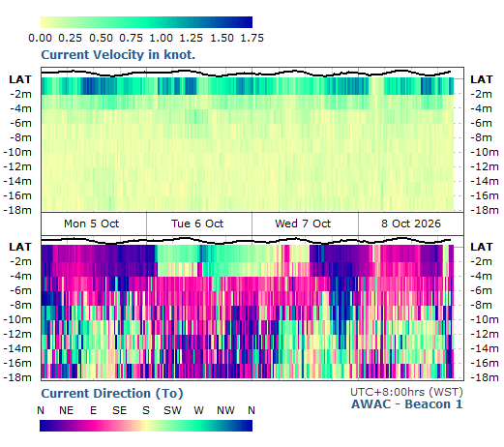Click -4m label on direction chart's left axis
This screenshot has width=504, height=447.
[x=20, y=276]
